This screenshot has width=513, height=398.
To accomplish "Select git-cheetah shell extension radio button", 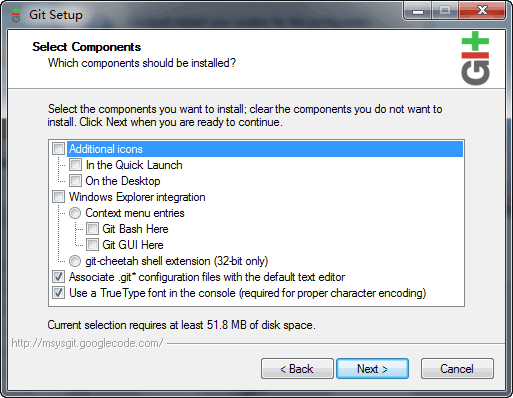I will tap(75, 261).
